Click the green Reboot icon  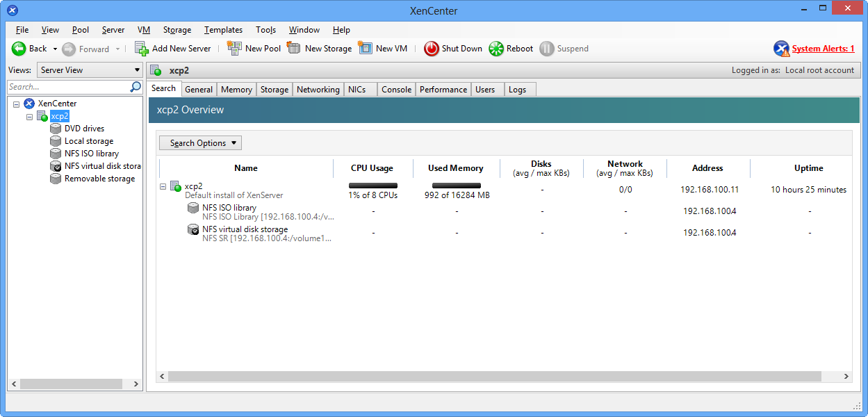pos(496,49)
